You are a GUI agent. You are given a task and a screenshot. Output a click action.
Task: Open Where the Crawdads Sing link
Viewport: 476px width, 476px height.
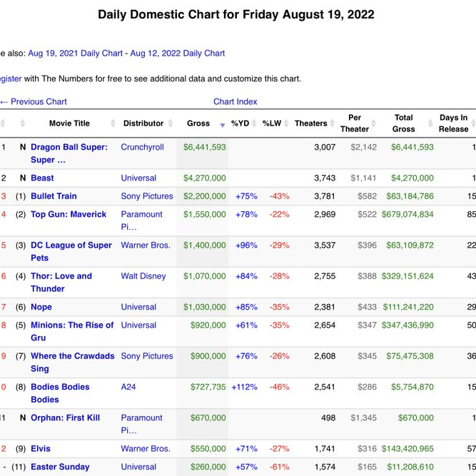(73, 362)
